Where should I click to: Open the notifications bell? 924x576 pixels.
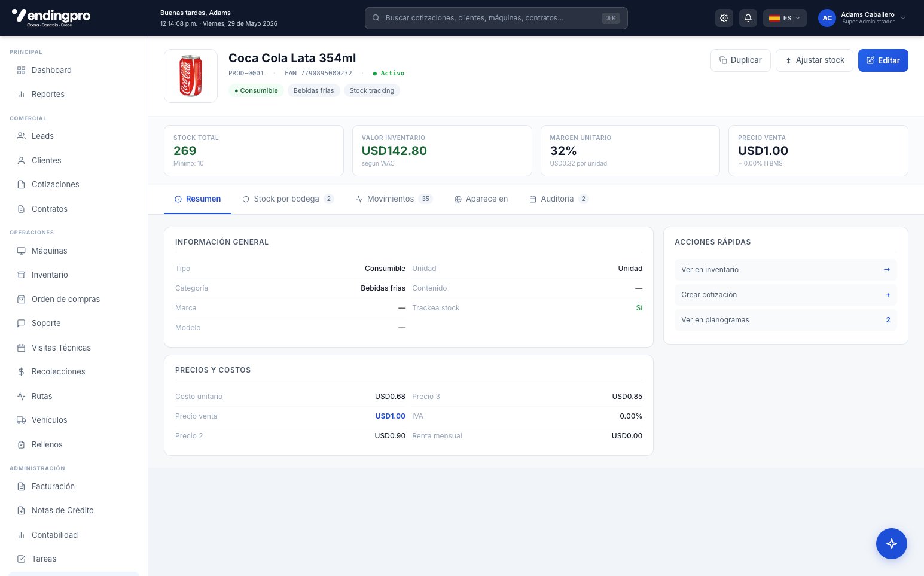(x=748, y=18)
